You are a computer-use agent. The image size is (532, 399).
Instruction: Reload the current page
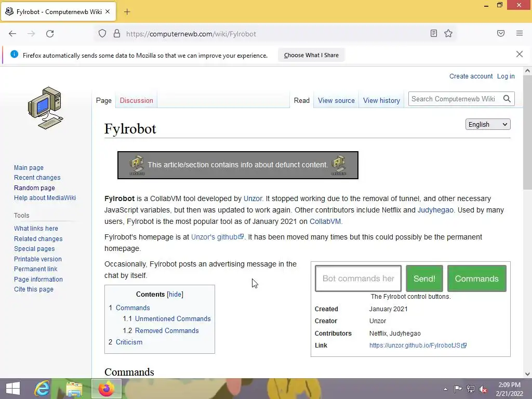tap(50, 34)
